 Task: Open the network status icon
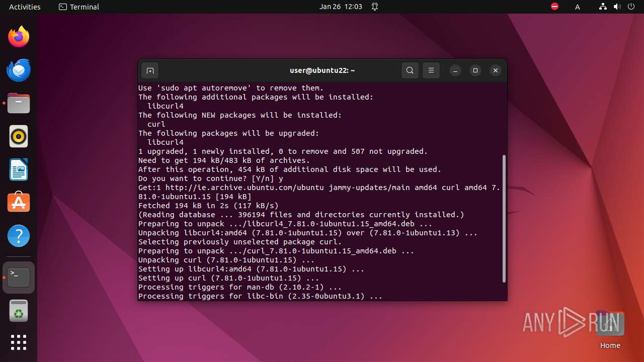603,7
